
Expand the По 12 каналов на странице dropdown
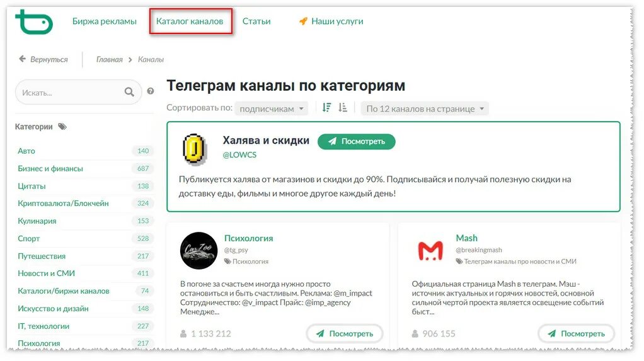coord(425,108)
